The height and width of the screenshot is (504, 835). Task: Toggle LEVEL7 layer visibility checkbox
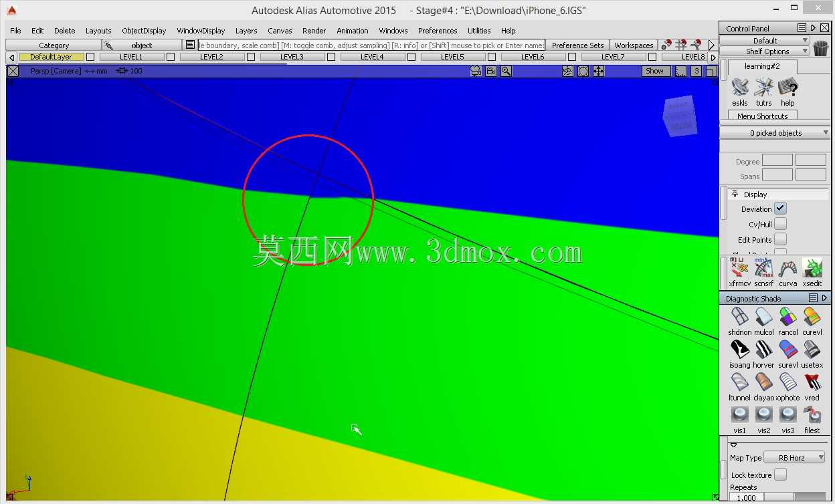(x=652, y=57)
